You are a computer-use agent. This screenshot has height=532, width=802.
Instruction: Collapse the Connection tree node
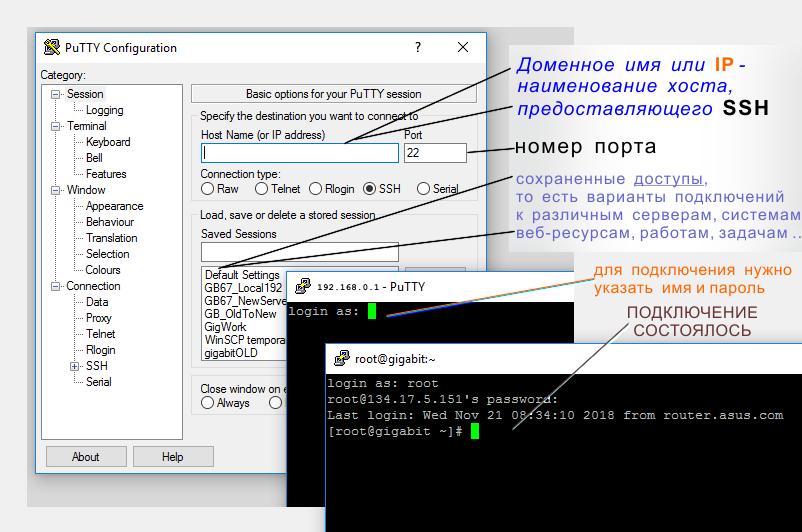click(55, 286)
